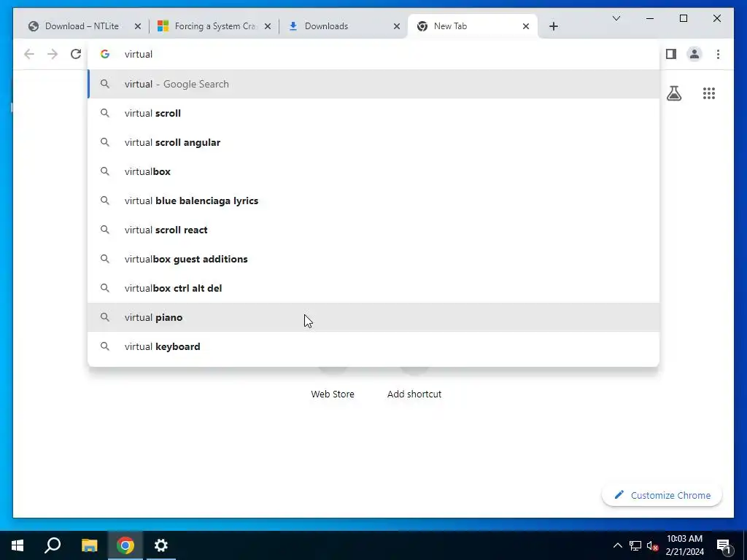Click the address bar containing virtual
Image resolution: width=747 pixels, height=560 pixels.
coord(373,54)
